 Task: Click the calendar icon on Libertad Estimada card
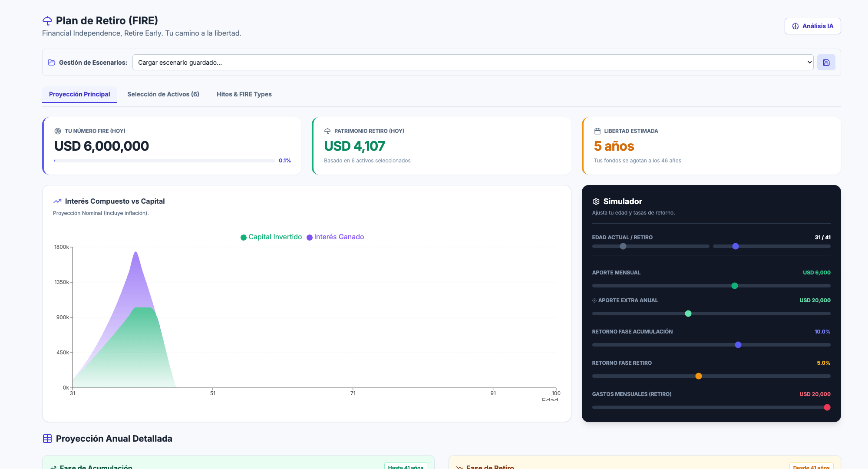coord(597,131)
